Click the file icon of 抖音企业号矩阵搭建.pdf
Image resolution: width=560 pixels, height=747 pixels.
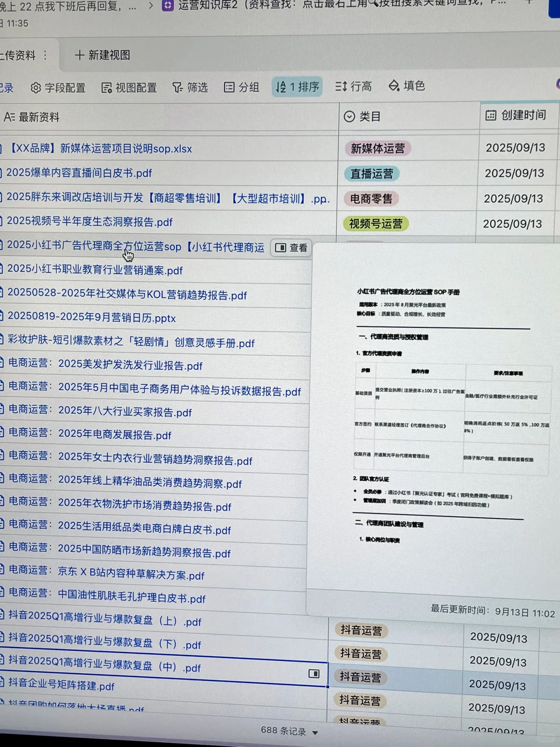(3, 682)
